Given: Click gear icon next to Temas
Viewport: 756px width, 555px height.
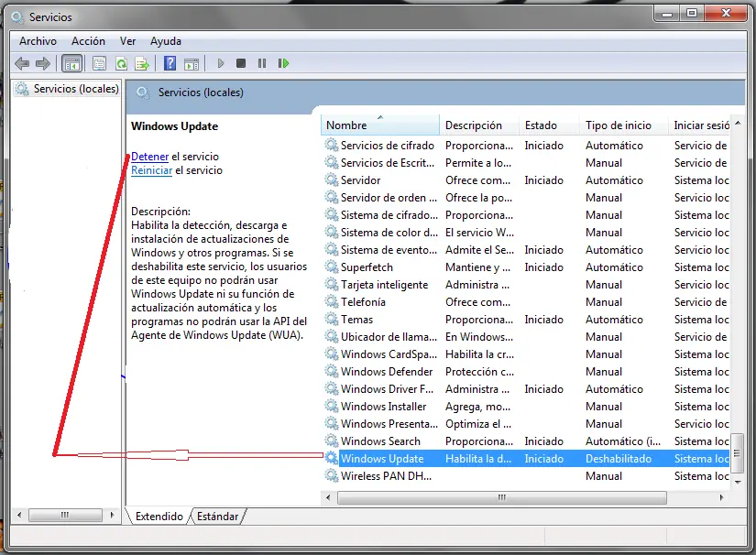Looking at the screenshot, I should click(x=331, y=319).
